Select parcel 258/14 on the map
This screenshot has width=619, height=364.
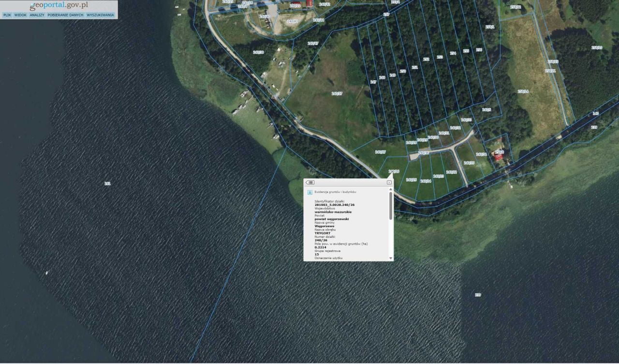[523, 91]
